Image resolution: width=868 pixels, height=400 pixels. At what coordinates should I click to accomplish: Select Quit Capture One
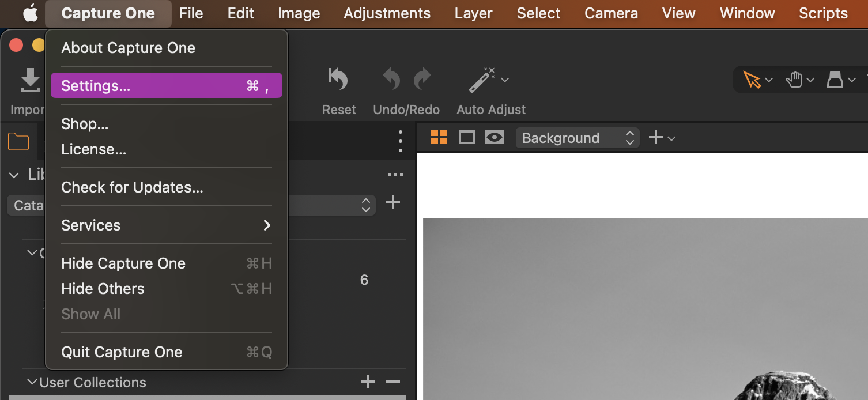click(x=166, y=352)
